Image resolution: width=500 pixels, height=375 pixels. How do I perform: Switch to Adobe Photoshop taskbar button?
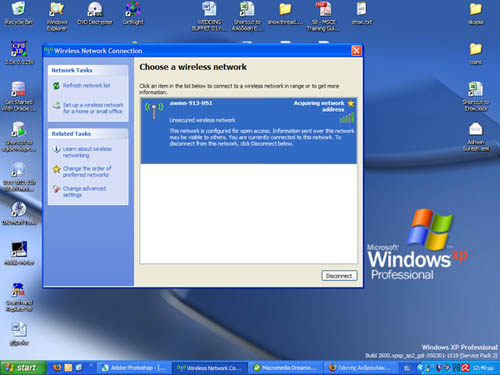[x=134, y=368]
